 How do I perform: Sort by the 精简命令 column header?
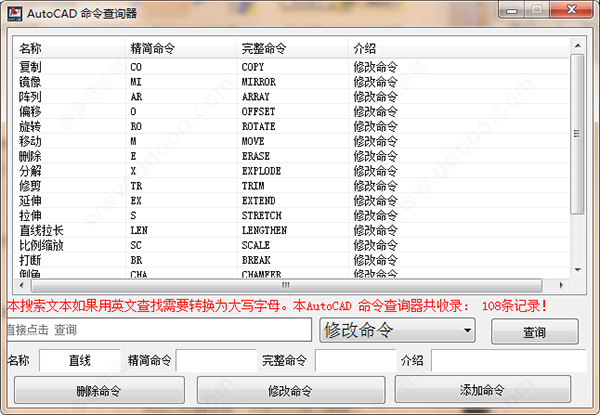pos(181,49)
